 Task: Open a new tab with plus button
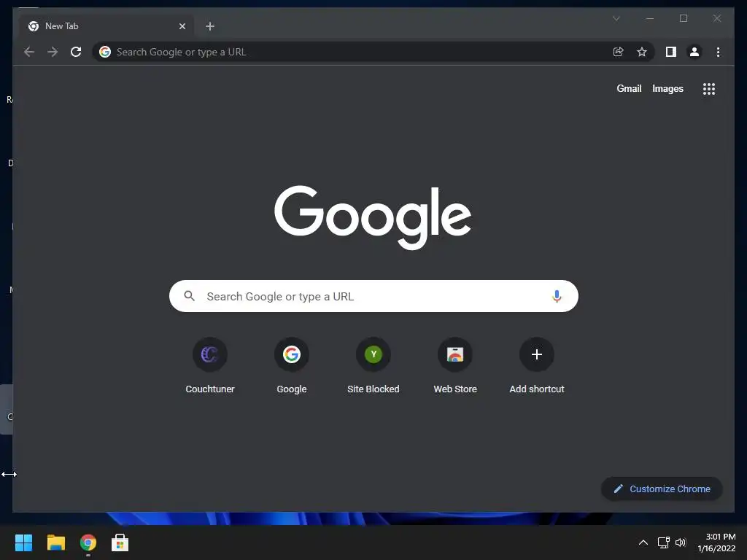pyautogui.click(x=210, y=26)
